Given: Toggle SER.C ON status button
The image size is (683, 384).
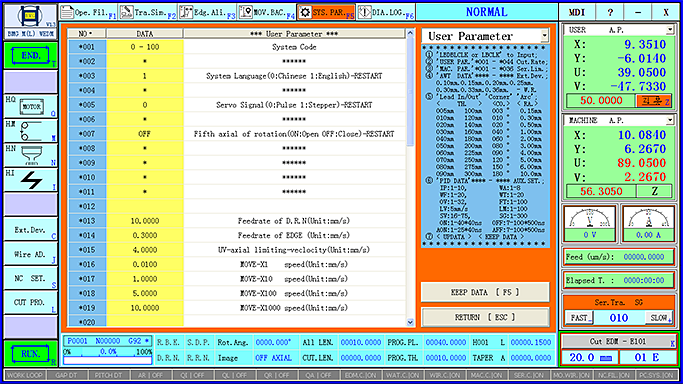Looking at the screenshot, I should pyautogui.click(x=529, y=375).
